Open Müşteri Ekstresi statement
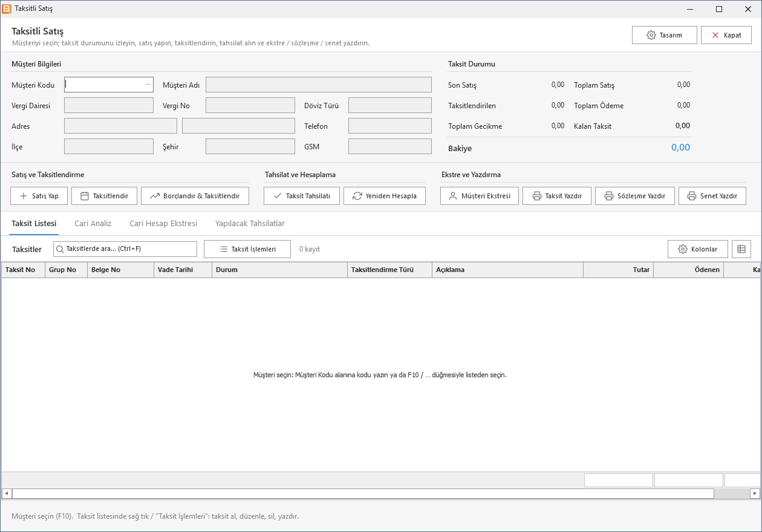Screen dimensions: 762x532 click(x=480, y=196)
